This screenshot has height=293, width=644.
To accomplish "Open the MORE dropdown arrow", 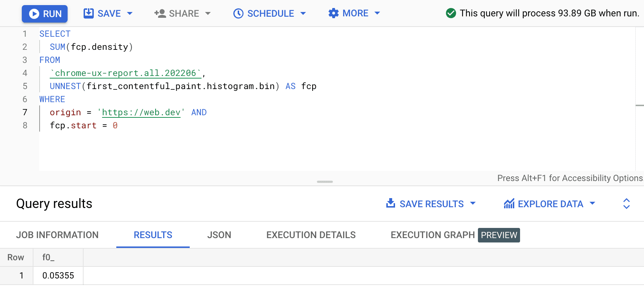I will (x=377, y=13).
